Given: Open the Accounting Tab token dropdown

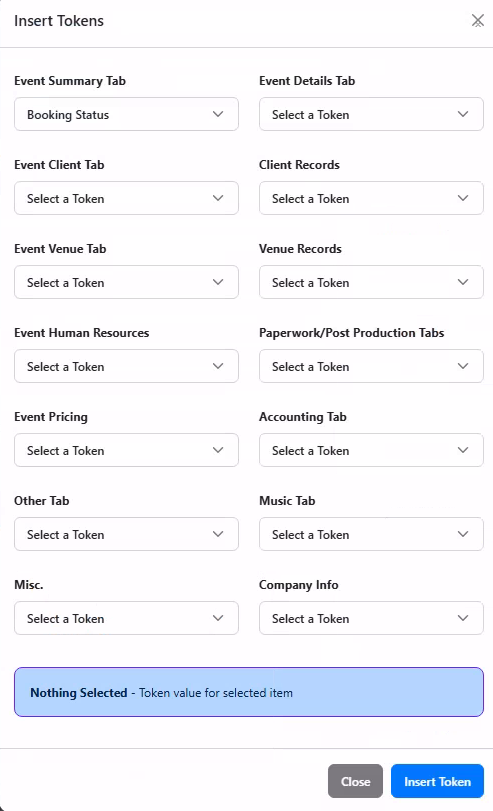Looking at the screenshot, I should (371, 450).
